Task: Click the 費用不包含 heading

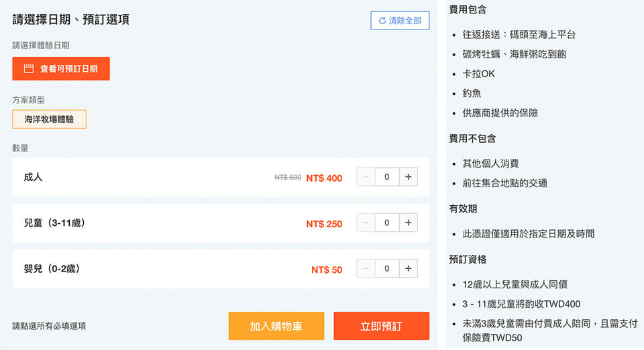Action: pyautogui.click(x=472, y=138)
